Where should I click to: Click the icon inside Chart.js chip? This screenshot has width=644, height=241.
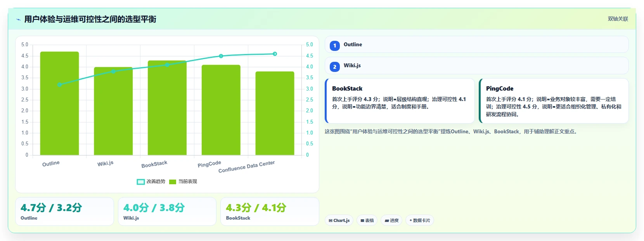pyautogui.click(x=331, y=220)
